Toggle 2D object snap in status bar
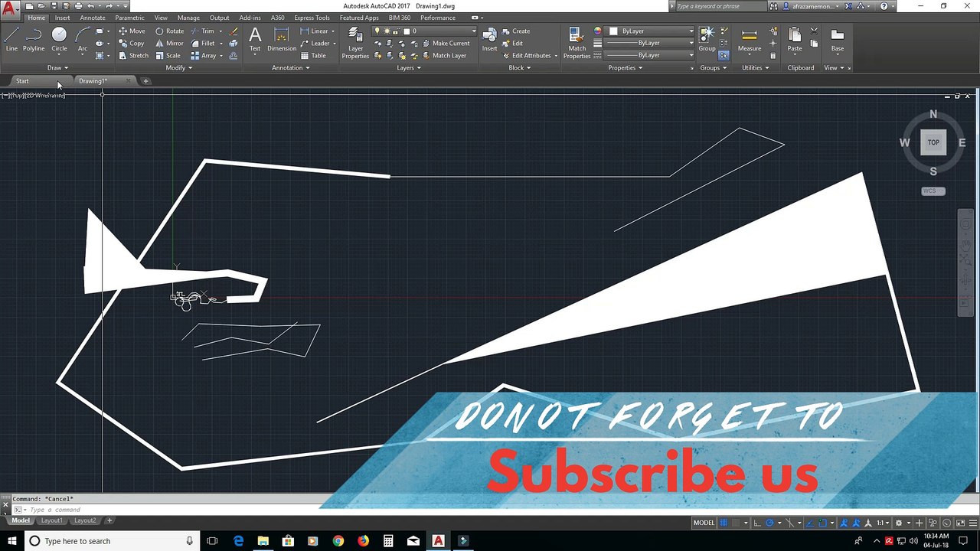 (x=822, y=523)
